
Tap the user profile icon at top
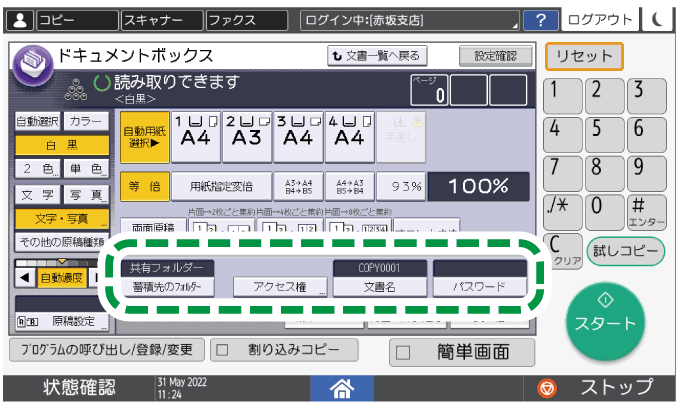(19, 20)
